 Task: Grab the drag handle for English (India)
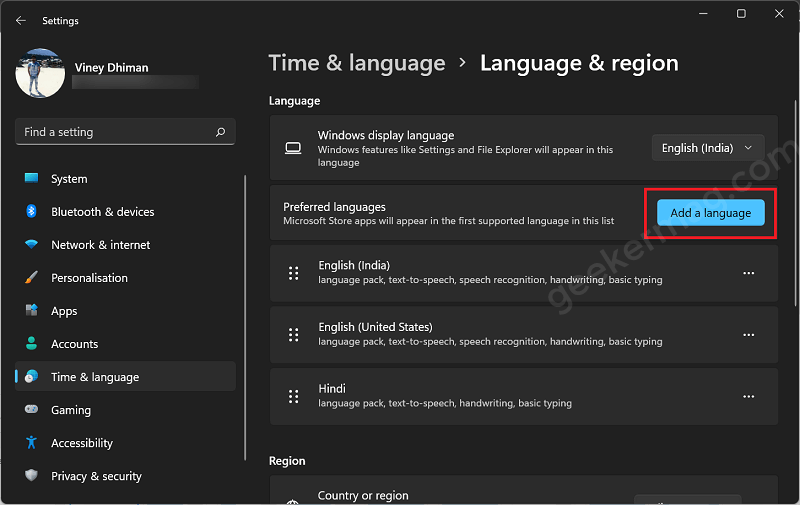(x=293, y=273)
